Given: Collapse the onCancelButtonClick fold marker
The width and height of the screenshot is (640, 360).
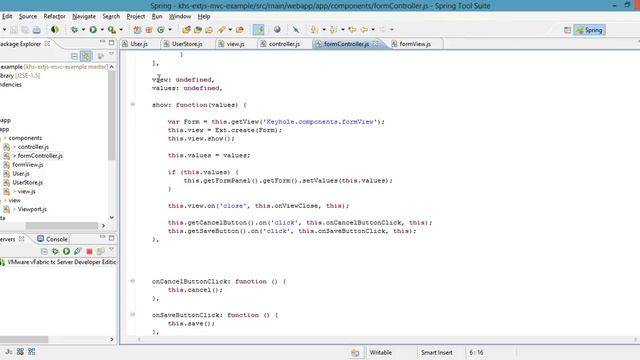Looking at the screenshot, I should [132, 281].
